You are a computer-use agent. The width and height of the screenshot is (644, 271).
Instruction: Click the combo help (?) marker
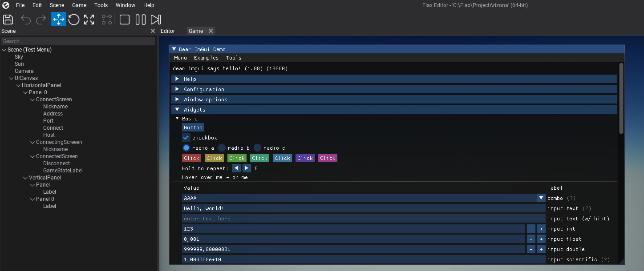(x=571, y=198)
